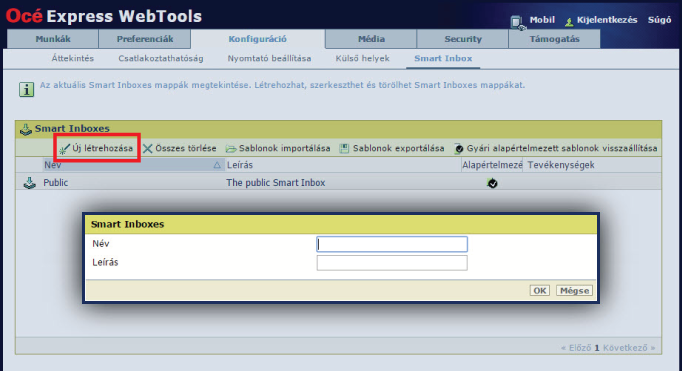The image size is (682, 371).
Task: Open the Preferenciák tab
Action: click(x=144, y=39)
